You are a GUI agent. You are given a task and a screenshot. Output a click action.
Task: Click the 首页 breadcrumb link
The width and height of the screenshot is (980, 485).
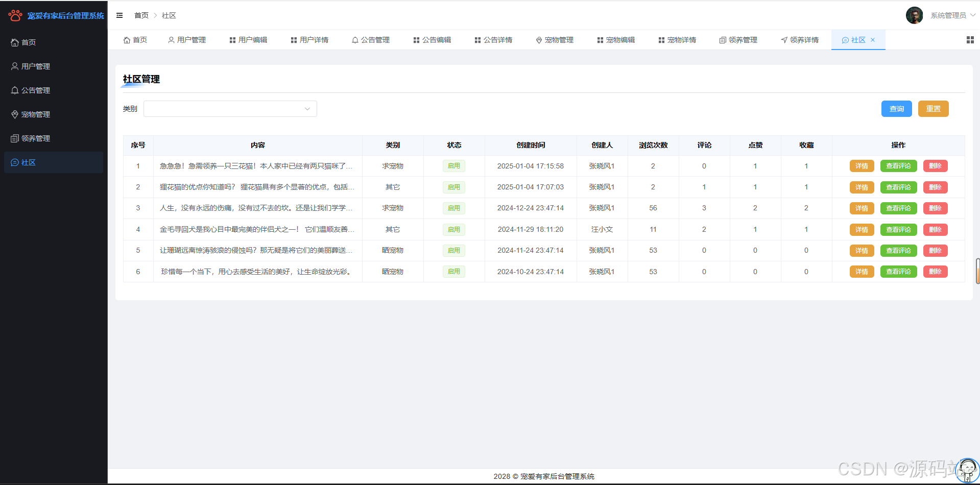coord(141,15)
